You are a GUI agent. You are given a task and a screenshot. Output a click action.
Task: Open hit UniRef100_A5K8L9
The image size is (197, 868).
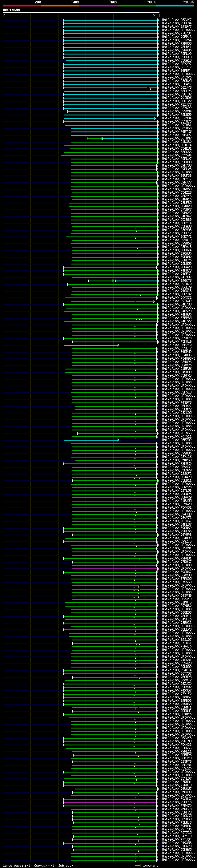click(x=176, y=342)
